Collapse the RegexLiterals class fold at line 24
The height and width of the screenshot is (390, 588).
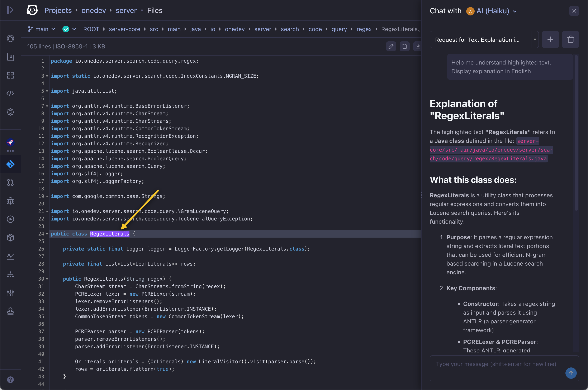(x=47, y=234)
